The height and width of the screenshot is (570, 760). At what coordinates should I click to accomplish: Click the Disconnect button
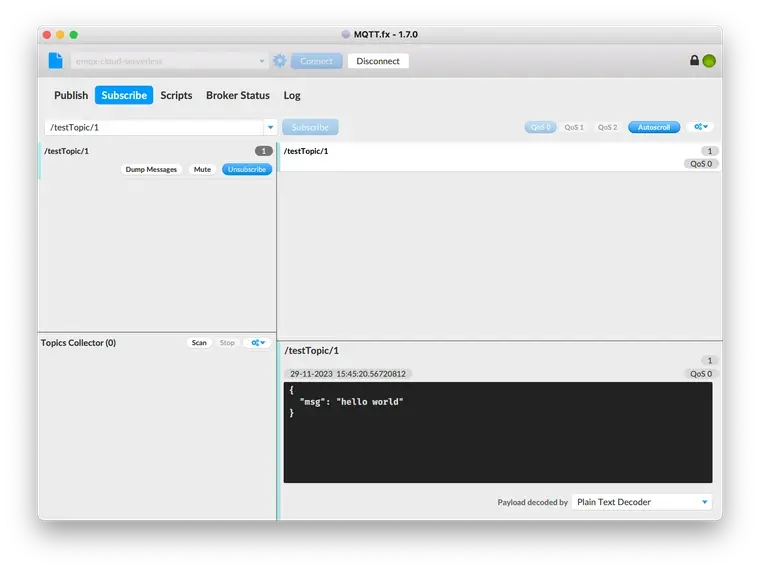point(378,61)
